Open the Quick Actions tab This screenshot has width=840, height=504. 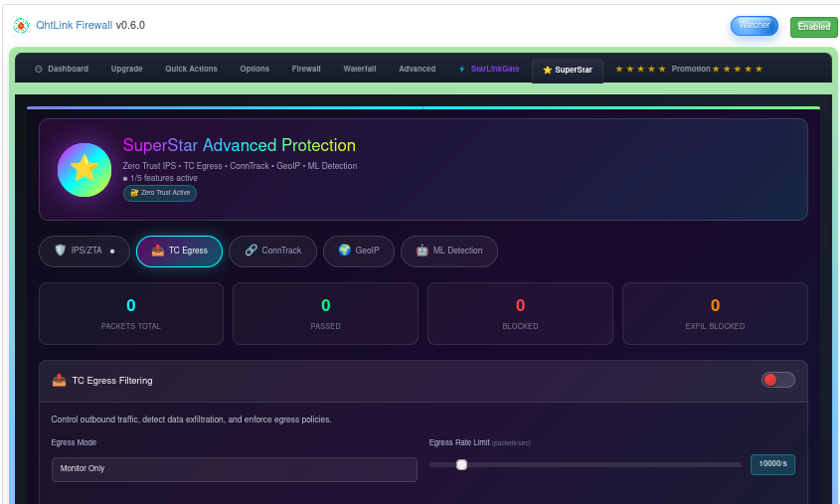pos(191,70)
